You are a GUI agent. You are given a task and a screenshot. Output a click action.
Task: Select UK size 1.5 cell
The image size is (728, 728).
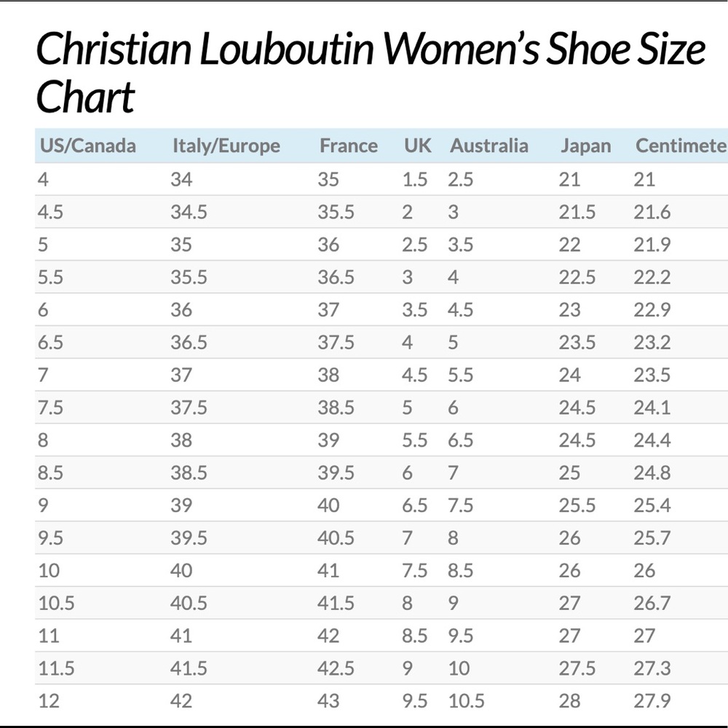click(x=415, y=180)
